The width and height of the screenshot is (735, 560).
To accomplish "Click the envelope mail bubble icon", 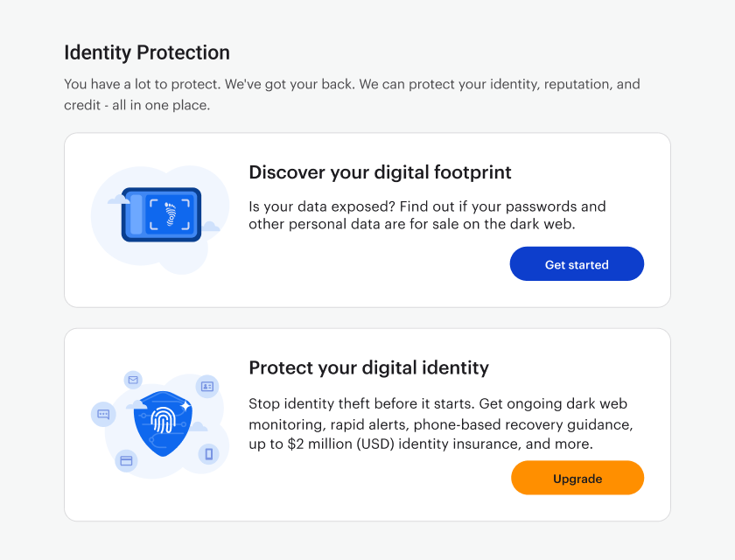I will pyautogui.click(x=133, y=380).
